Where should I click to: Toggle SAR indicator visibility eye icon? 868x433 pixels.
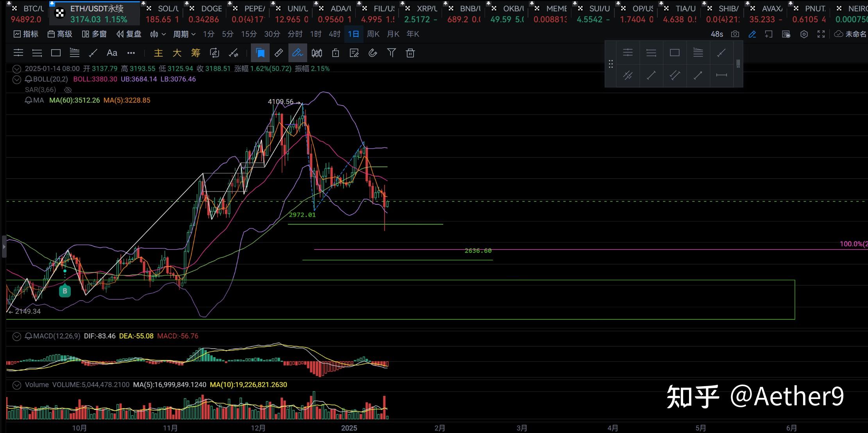[x=68, y=90]
